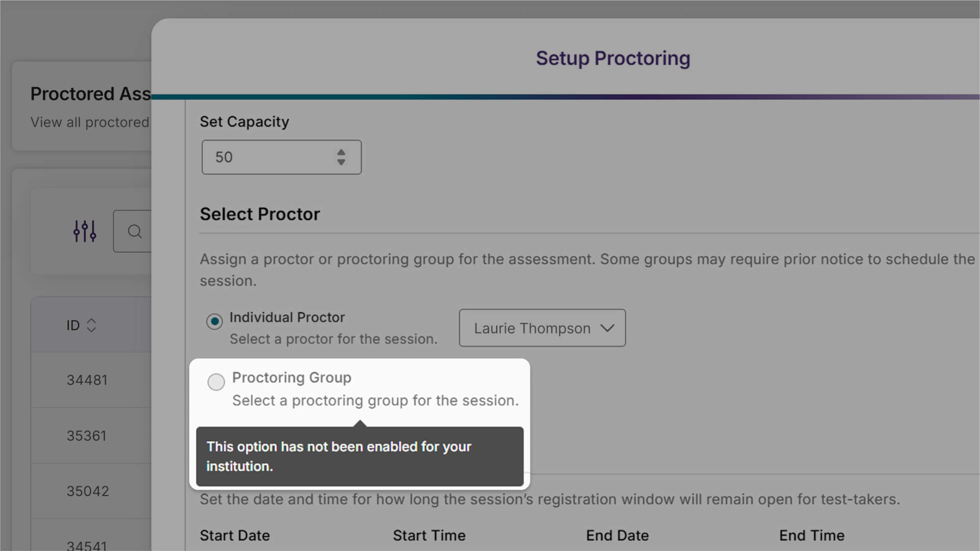Select row with ID 35361
The image size is (980, 551).
[x=87, y=435]
